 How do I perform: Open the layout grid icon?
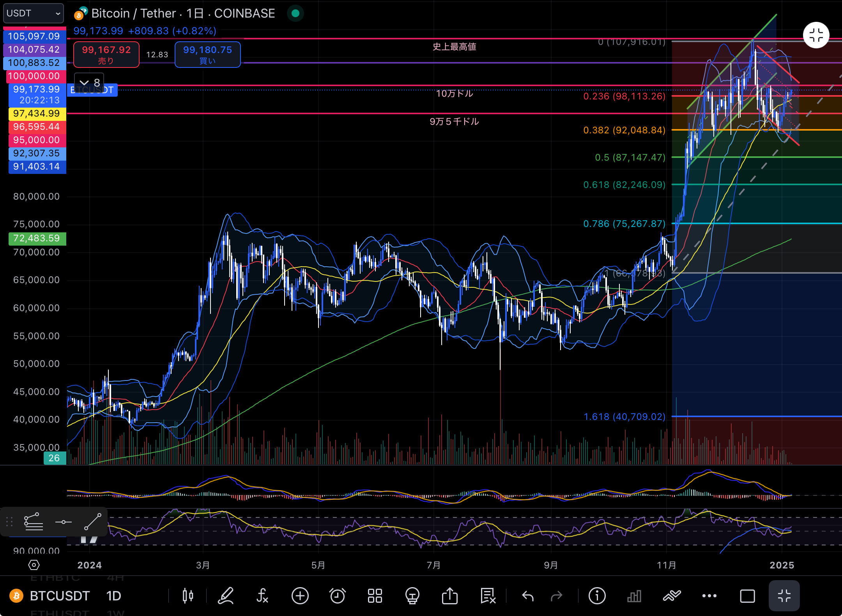(x=375, y=596)
